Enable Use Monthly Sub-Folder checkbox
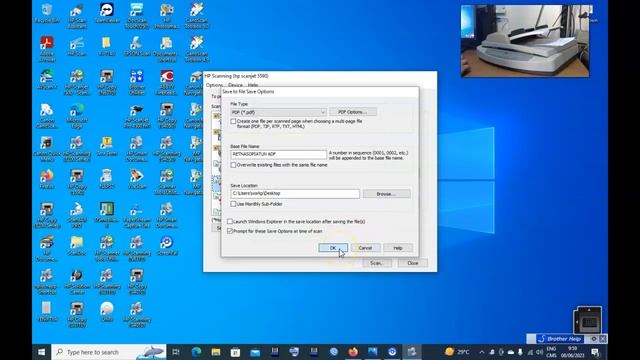The image size is (640, 360). point(233,204)
